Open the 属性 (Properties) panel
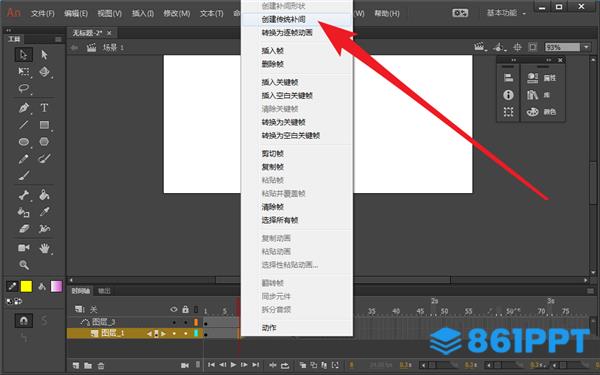This screenshot has width=600, height=375. [x=541, y=78]
